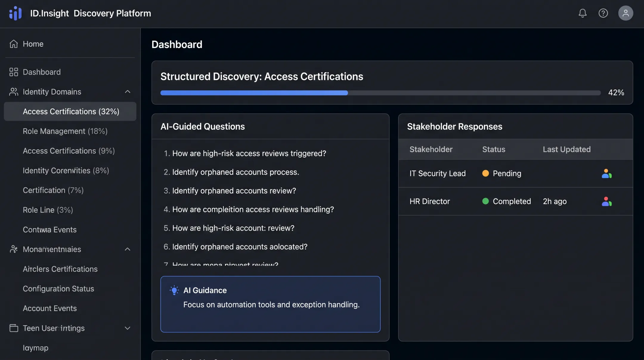
Task: Click the AI-Guided Questions panel heading
Action: pos(202,127)
